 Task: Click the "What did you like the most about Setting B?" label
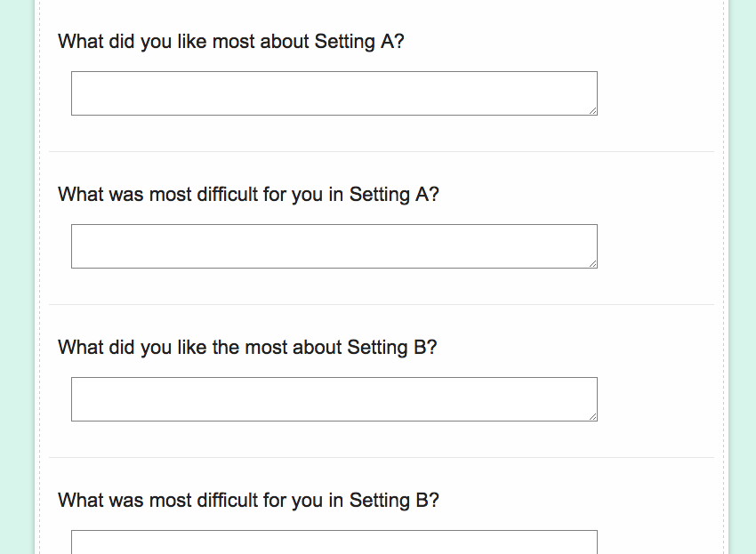[247, 348]
